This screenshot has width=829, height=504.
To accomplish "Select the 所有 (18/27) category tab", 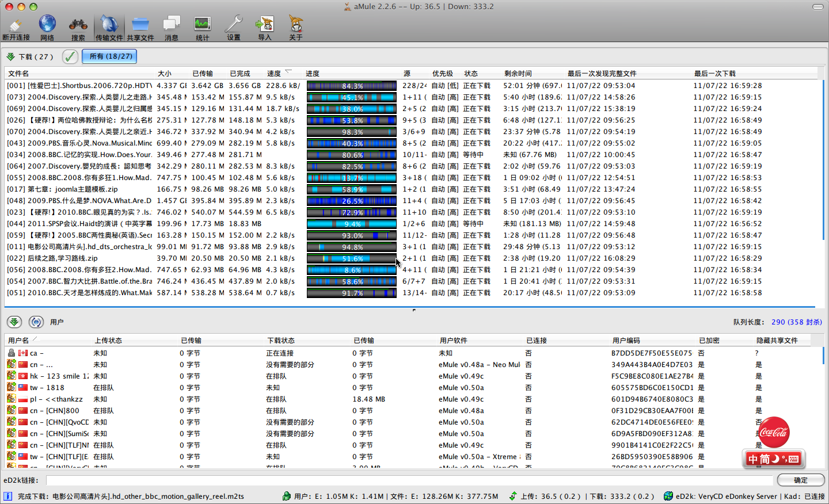I will (109, 56).
